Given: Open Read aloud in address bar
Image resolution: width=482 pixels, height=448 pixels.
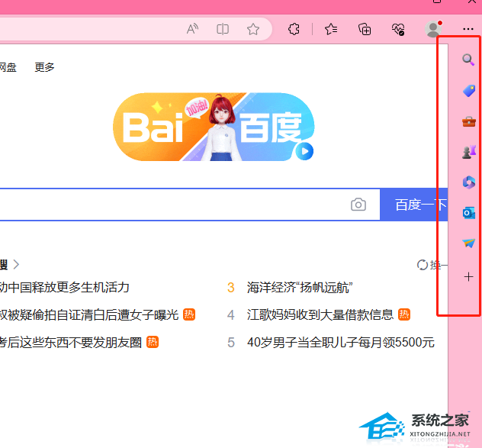Looking at the screenshot, I should pos(192,29).
